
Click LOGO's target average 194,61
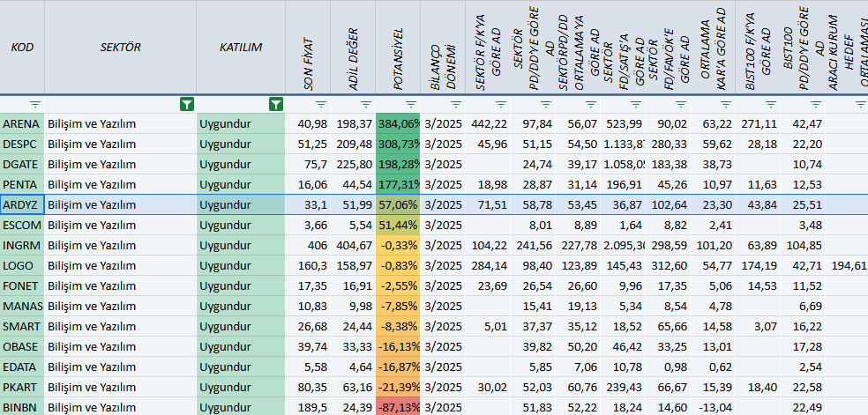847,266
